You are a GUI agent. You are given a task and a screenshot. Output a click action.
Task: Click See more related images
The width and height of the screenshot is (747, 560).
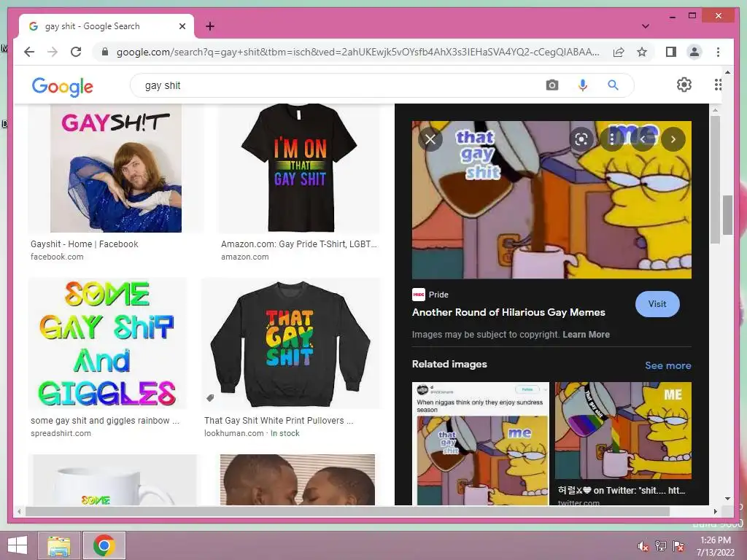(x=668, y=365)
